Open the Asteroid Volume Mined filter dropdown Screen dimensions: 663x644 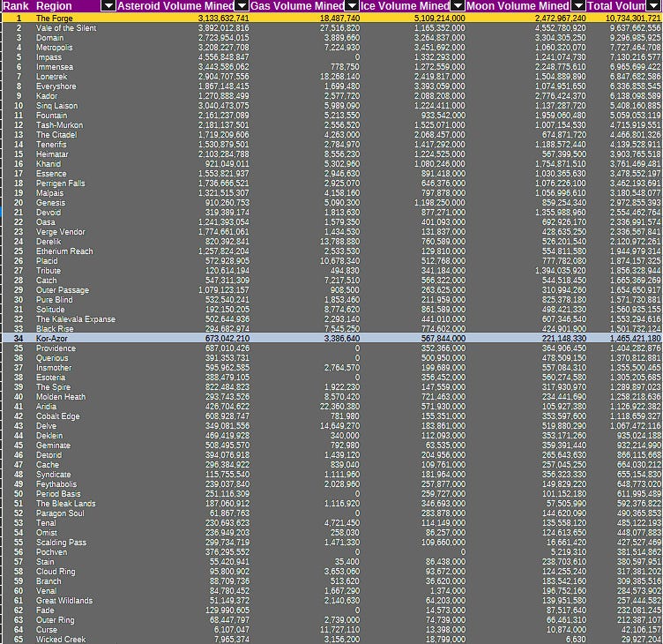(x=242, y=5)
